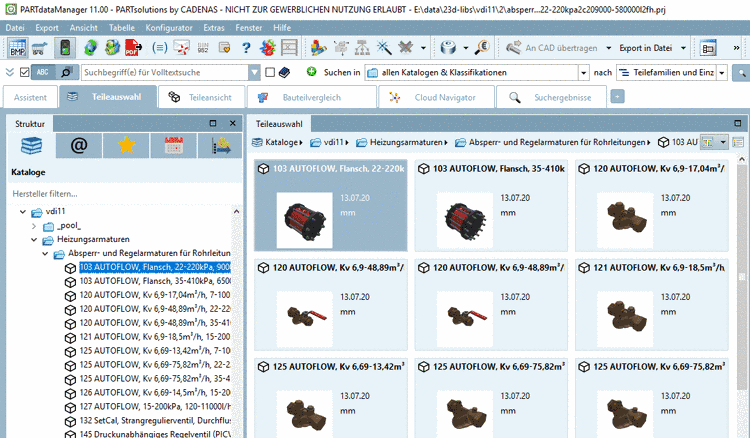
Task: Click the magic wand toolbar icon
Action: tap(384, 48)
